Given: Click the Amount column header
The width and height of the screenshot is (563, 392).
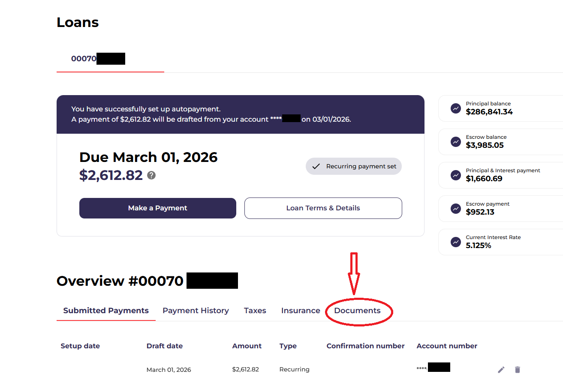Looking at the screenshot, I should click(247, 346).
